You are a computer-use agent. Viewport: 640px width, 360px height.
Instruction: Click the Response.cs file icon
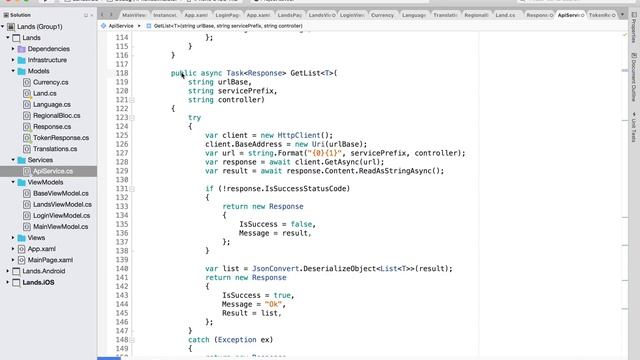(27, 127)
